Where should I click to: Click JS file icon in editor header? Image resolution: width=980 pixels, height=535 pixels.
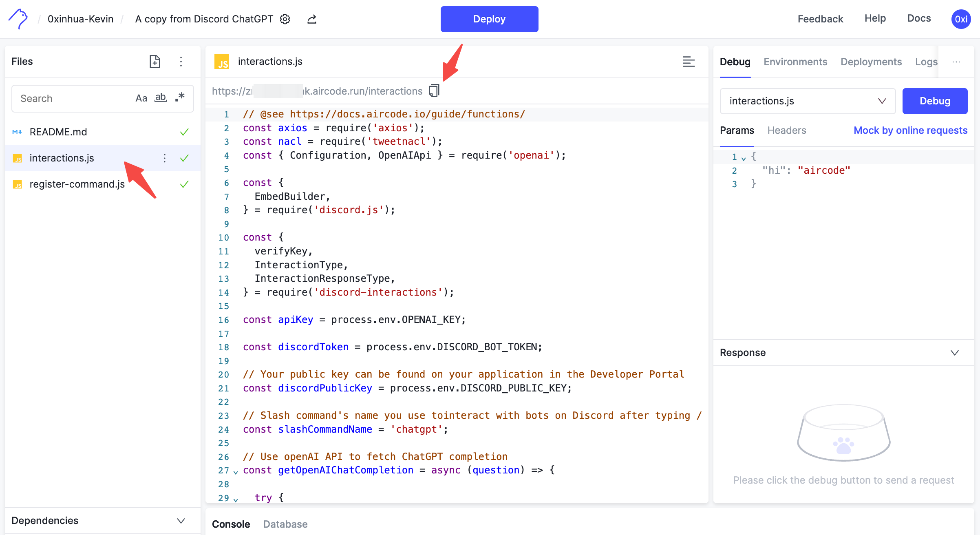pyautogui.click(x=222, y=62)
